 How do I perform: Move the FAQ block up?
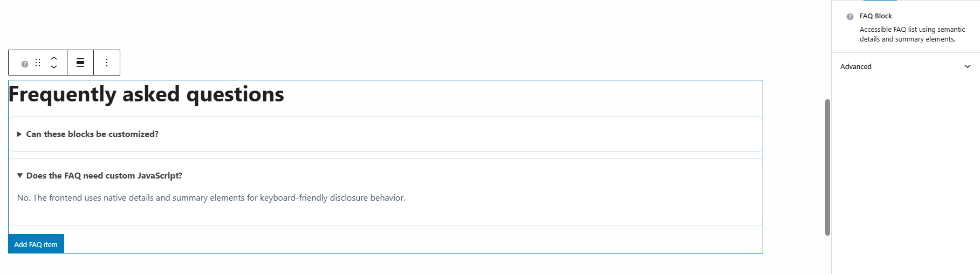(54, 58)
